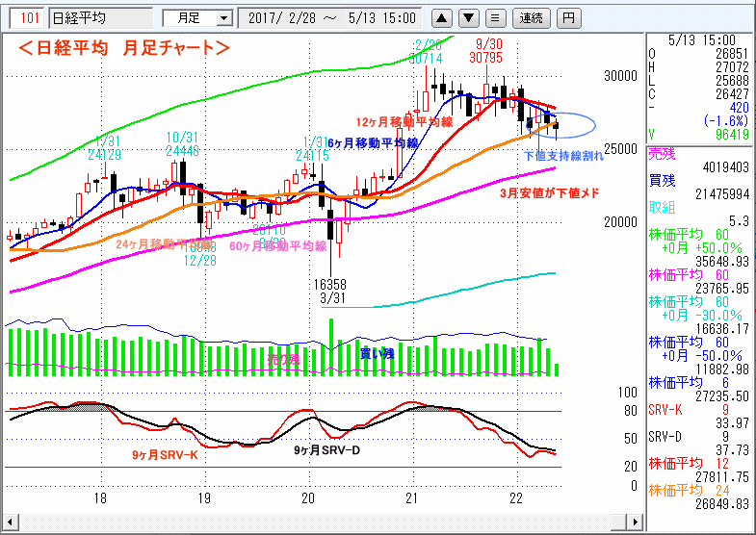Click the date range display in toolbar

331,17
